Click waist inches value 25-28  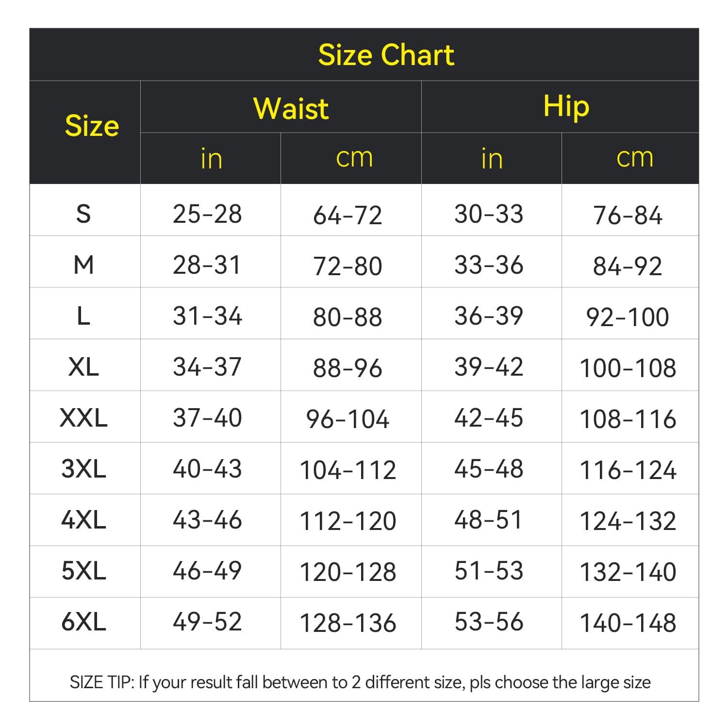(x=207, y=214)
